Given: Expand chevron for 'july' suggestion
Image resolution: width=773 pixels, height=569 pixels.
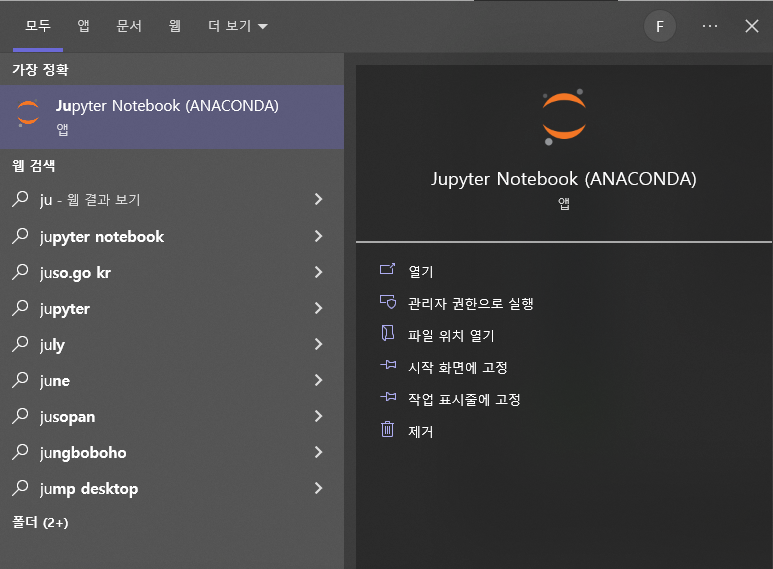Looking at the screenshot, I should (x=318, y=344).
